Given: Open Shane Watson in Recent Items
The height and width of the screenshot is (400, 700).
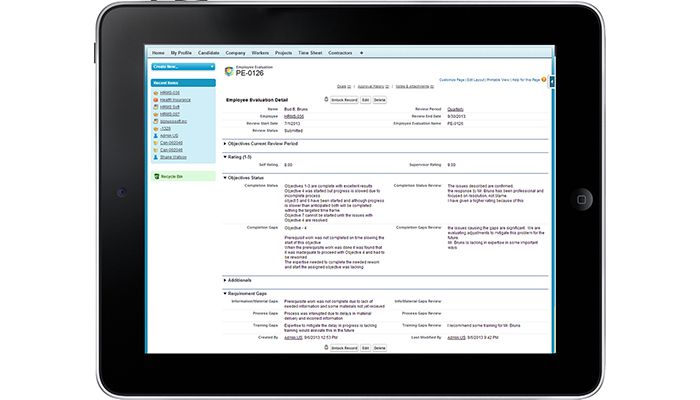Looking at the screenshot, I should click(173, 157).
